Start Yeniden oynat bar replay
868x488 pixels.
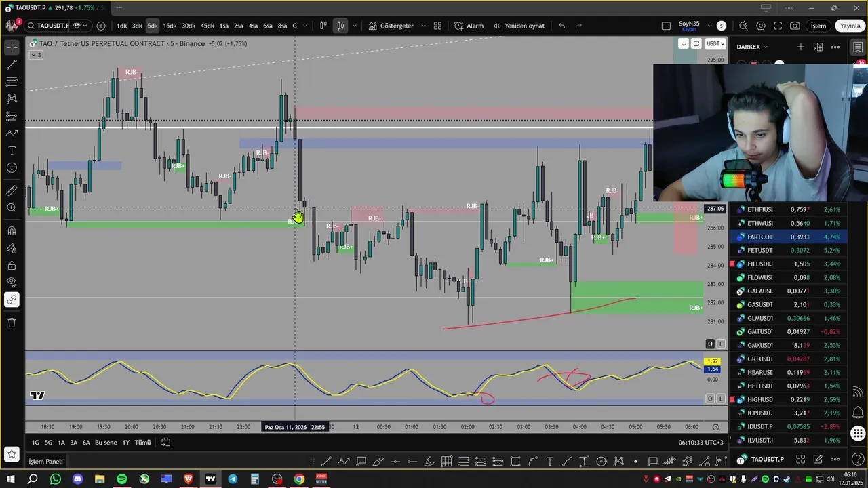click(x=519, y=26)
